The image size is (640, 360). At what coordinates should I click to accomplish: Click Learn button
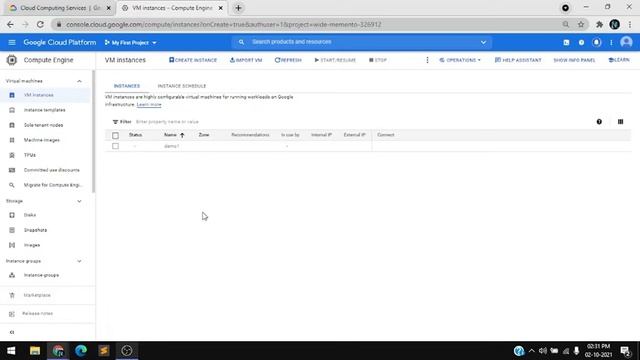[x=619, y=60]
